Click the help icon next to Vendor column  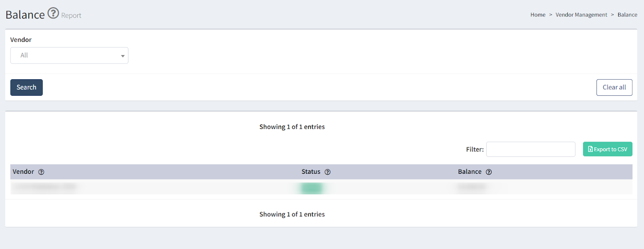point(41,172)
